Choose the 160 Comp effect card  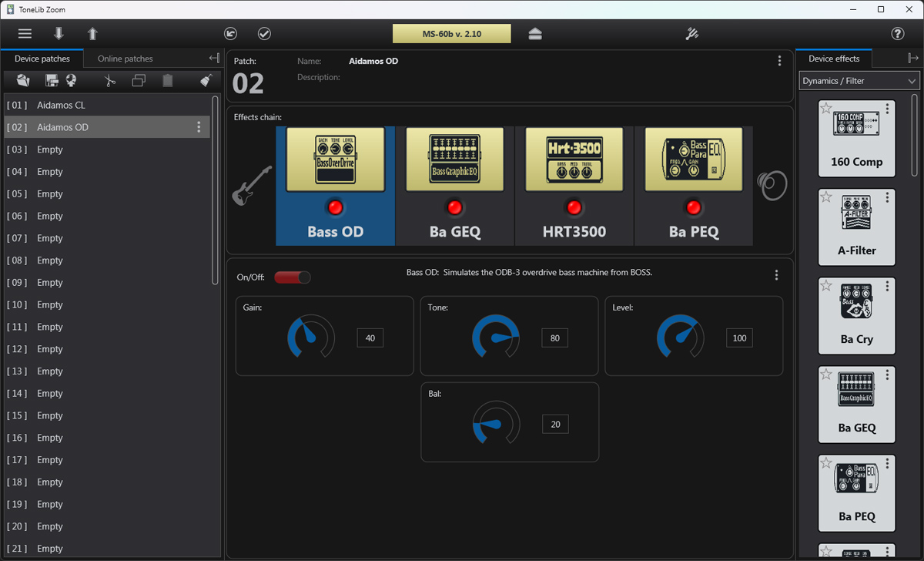coord(857,139)
